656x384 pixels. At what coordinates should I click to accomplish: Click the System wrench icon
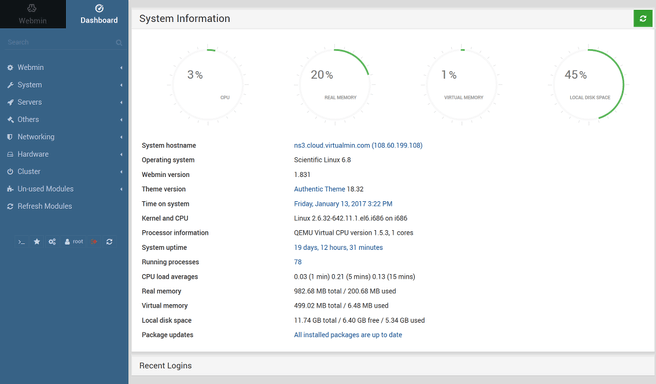click(10, 85)
